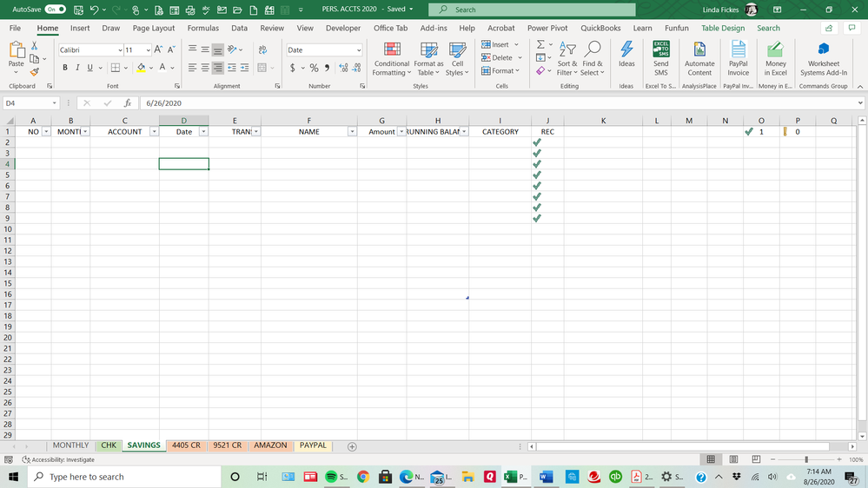Click the Paste icon
868x488 pixels.
coord(17,50)
